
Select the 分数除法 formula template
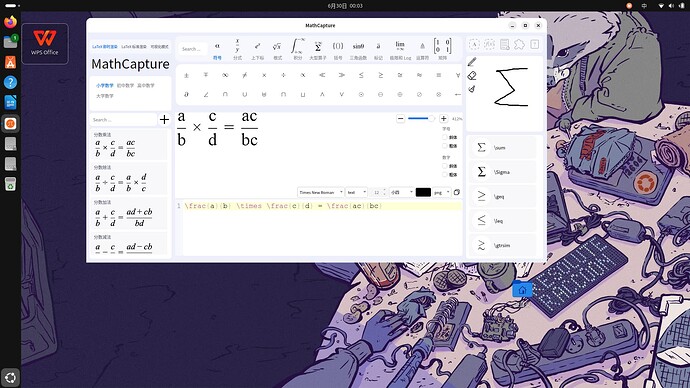click(x=129, y=179)
